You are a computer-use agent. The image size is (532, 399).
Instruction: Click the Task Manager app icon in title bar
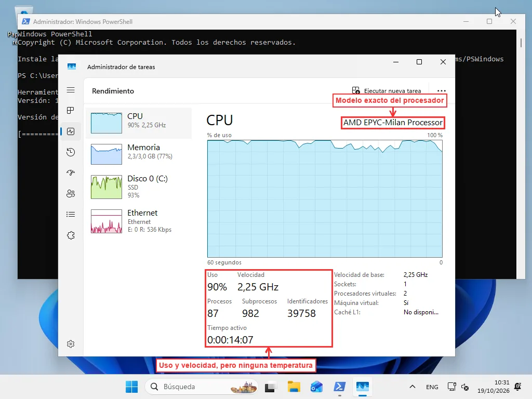coord(72,66)
